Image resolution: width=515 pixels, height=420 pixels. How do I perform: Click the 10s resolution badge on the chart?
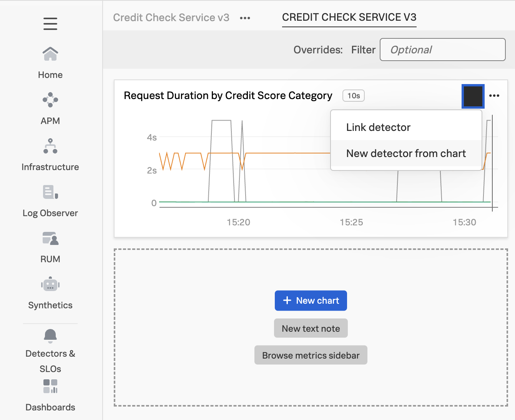(353, 96)
